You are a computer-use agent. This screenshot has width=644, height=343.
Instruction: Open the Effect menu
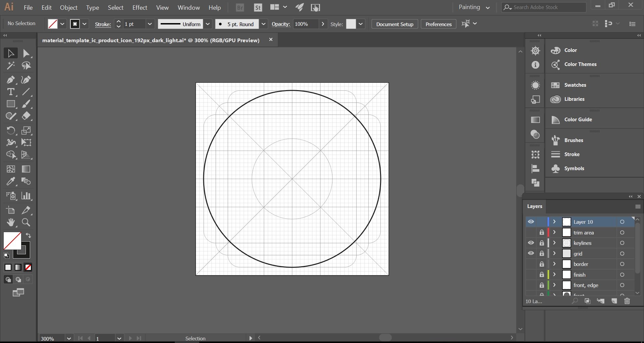pyautogui.click(x=140, y=7)
